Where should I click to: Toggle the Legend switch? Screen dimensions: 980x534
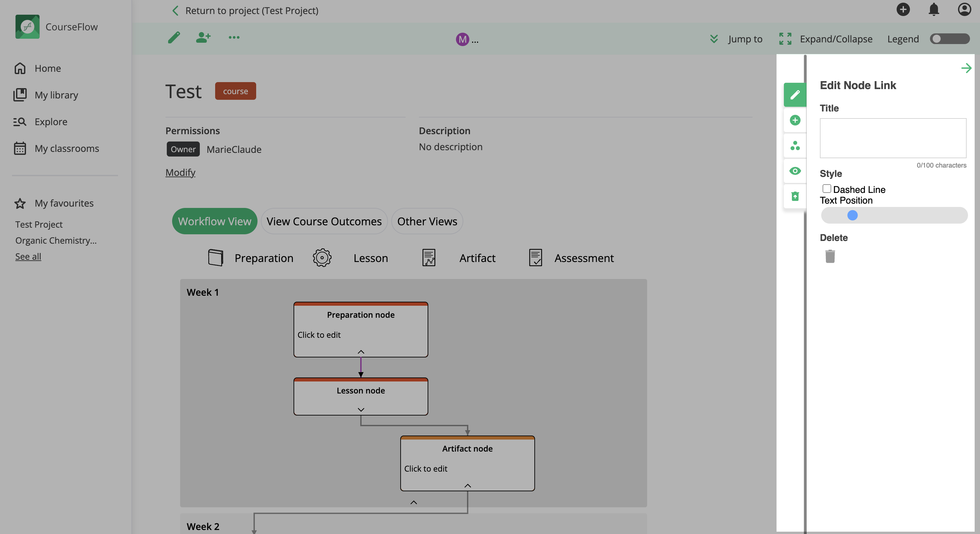pyautogui.click(x=949, y=39)
